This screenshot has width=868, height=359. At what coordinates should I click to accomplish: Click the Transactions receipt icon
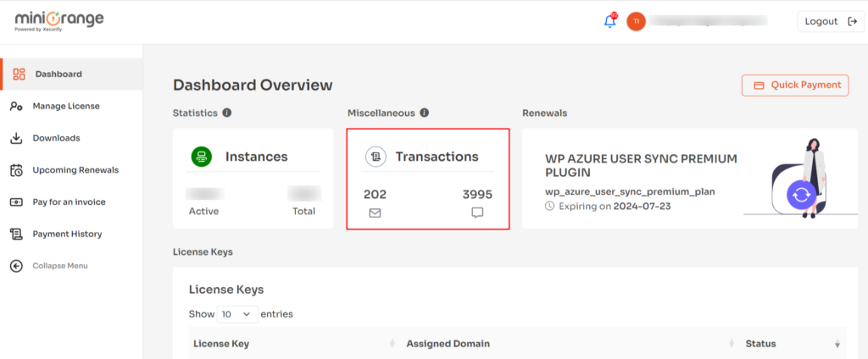pos(376,157)
